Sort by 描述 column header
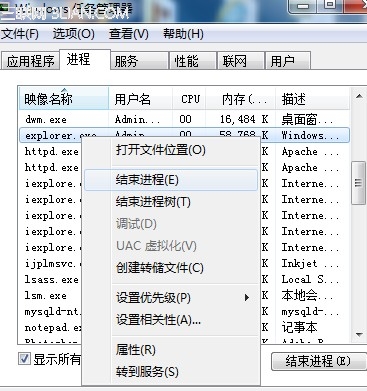Viewport: 367px width, 391px height. tap(312, 99)
